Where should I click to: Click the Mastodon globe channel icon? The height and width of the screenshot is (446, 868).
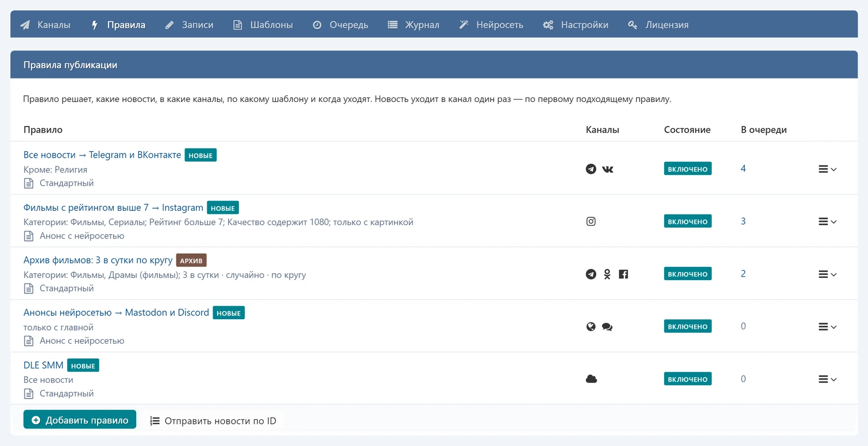pyautogui.click(x=591, y=326)
